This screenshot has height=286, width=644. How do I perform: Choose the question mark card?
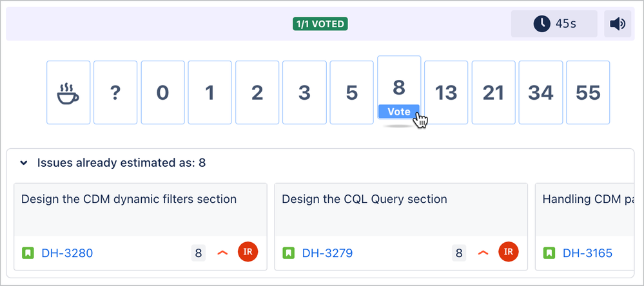tap(115, 92)
